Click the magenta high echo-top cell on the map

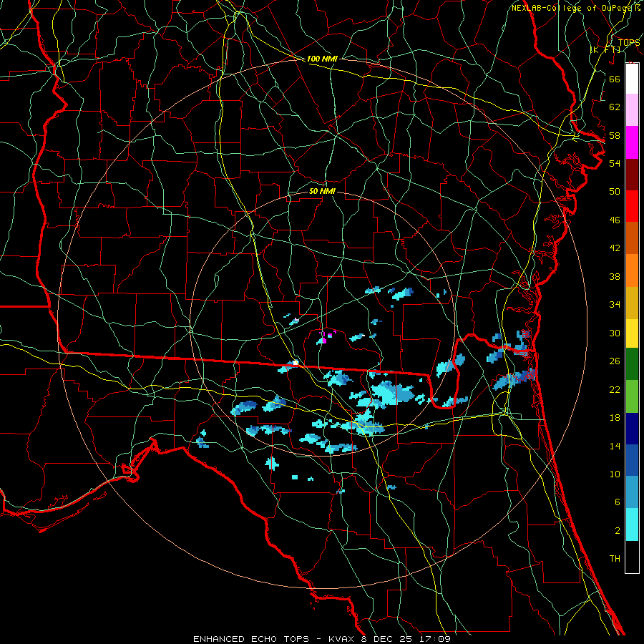pos(324,341)
